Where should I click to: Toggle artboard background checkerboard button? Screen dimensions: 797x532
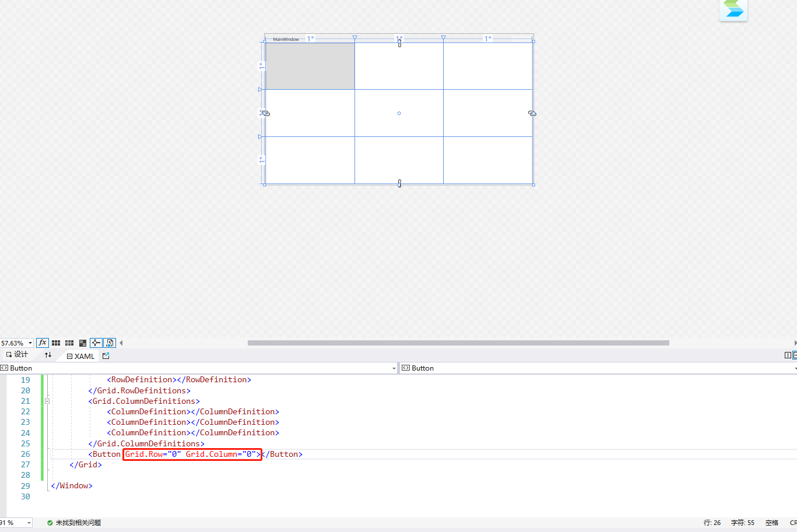[x=83, y=343]
